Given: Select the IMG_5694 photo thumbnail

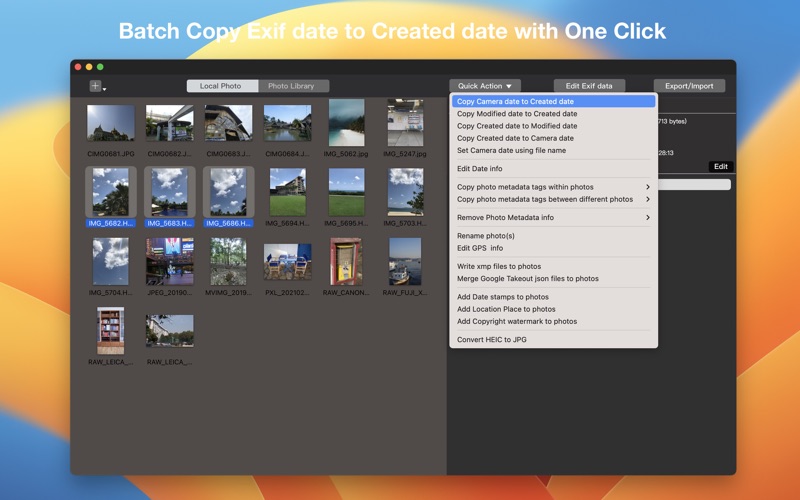Looking at the screenshot, I should (x=287, y=192).
